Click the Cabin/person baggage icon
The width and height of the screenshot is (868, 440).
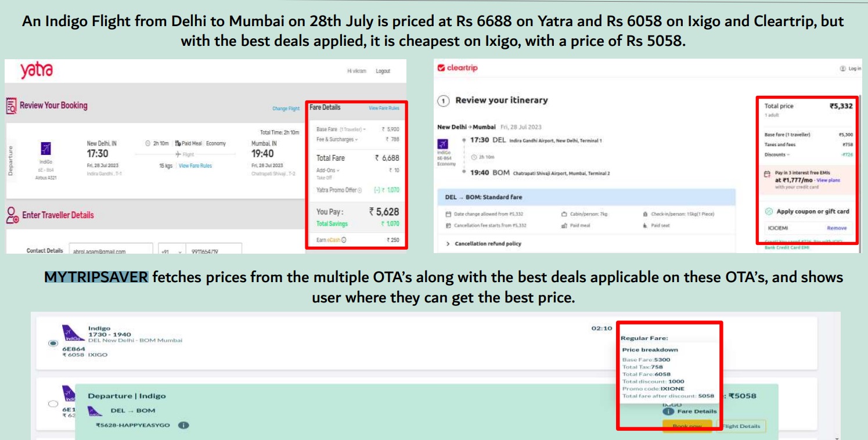[x=564, y=214]
